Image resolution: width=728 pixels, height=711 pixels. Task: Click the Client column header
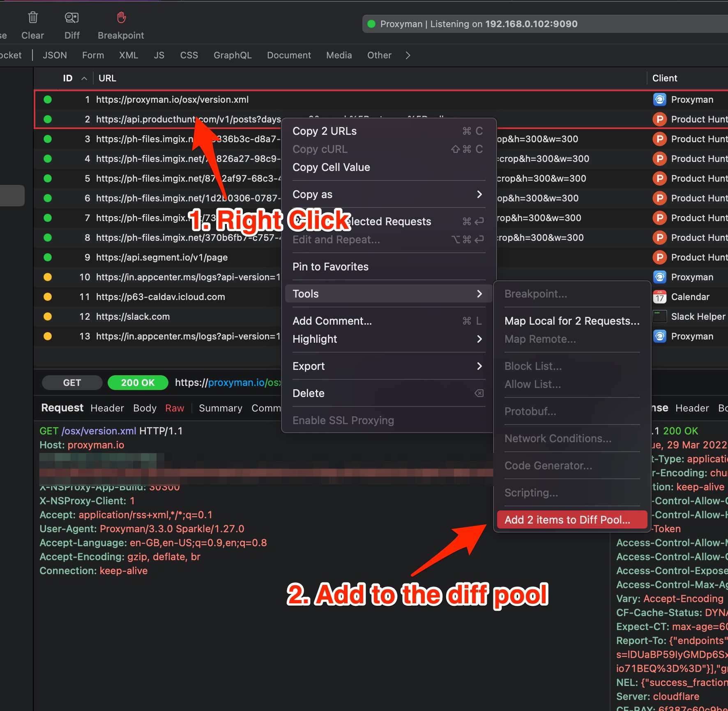[665, 78]
